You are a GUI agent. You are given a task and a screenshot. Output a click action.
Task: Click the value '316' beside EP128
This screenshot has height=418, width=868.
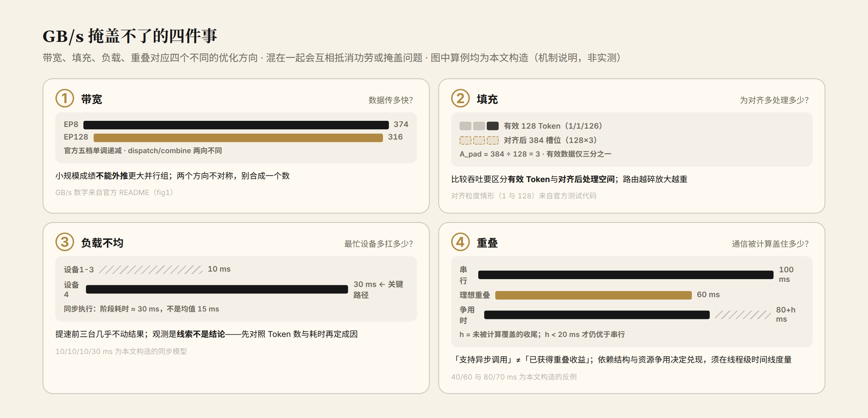395,137
